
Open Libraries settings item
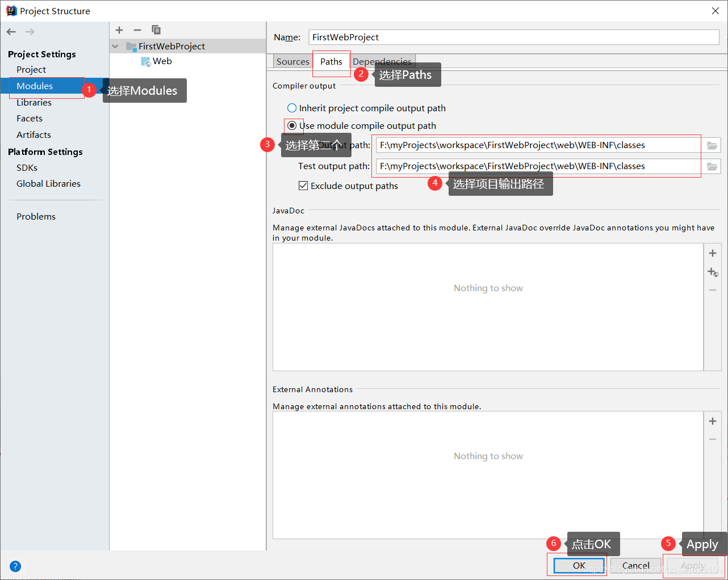click(34, 102)
